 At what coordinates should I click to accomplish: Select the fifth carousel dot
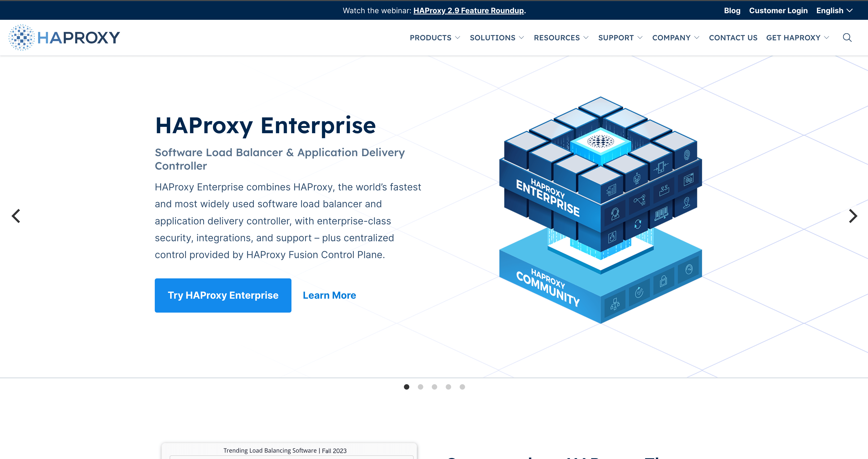[462, 387]
